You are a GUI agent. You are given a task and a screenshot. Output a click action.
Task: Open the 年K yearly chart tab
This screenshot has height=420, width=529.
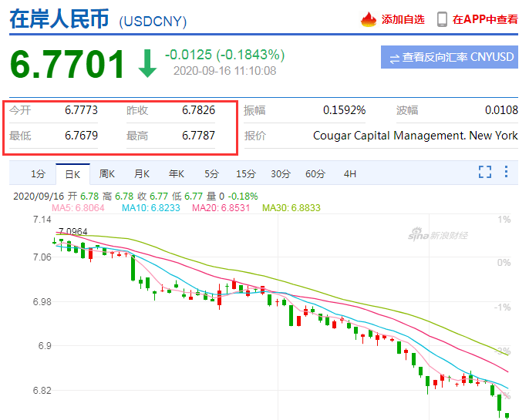pos(177,174)
